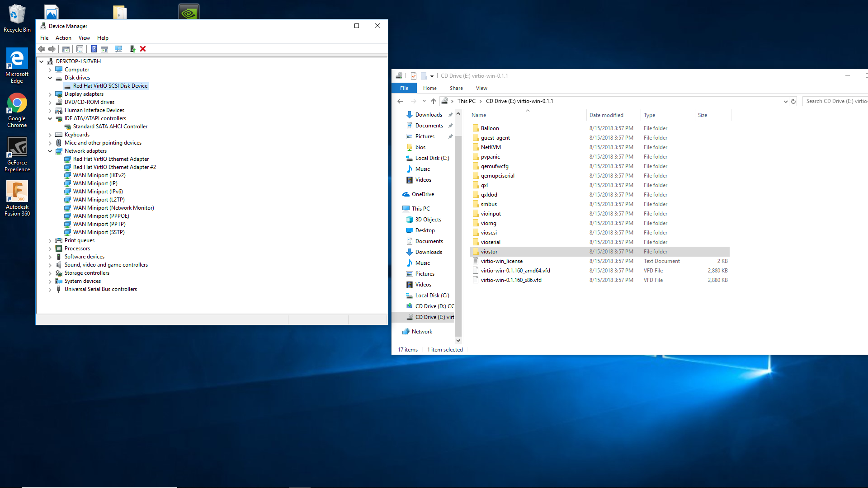Image resolution: width=868 pixels, height=488 pixels.
Task: Select the guest-agent folder row
Action: tap(599, 138)
